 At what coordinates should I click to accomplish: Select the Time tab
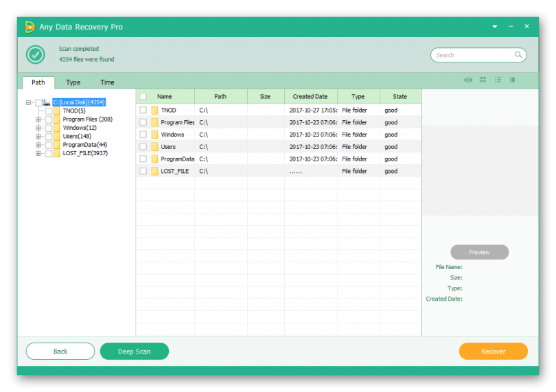tap(107, 82)
